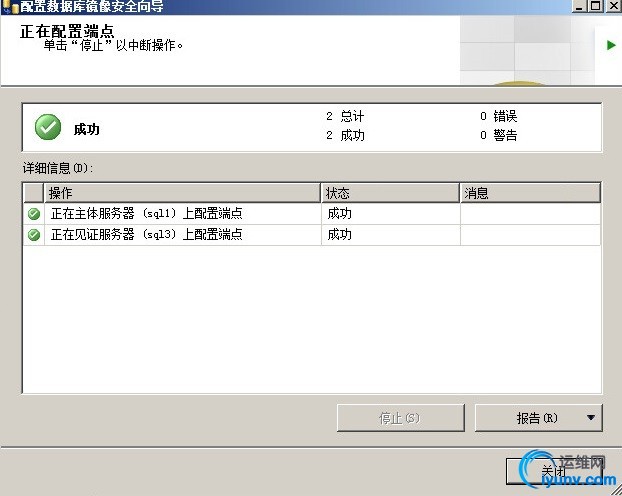Sort by the 消息 column header
The height and width of the screenshot is (496, 622).
[530, 193]
